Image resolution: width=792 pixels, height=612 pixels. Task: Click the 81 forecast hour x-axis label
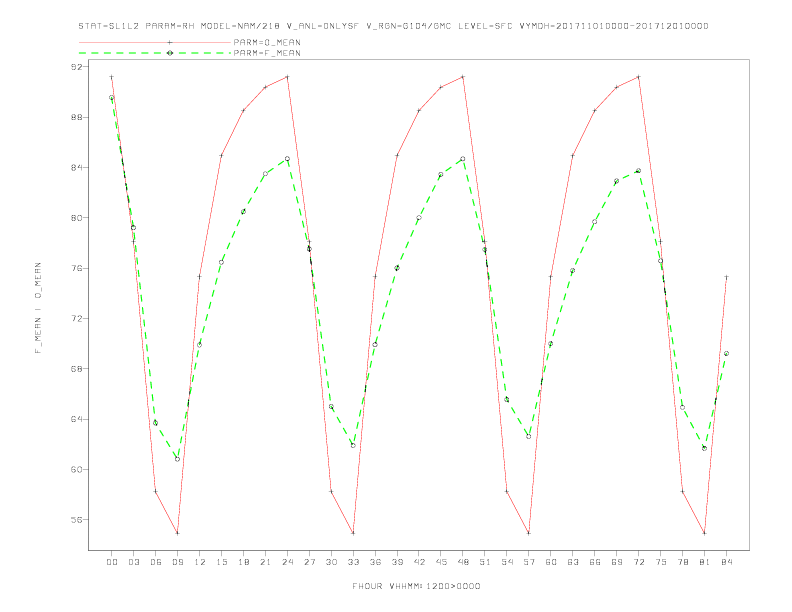pos(705,562)
